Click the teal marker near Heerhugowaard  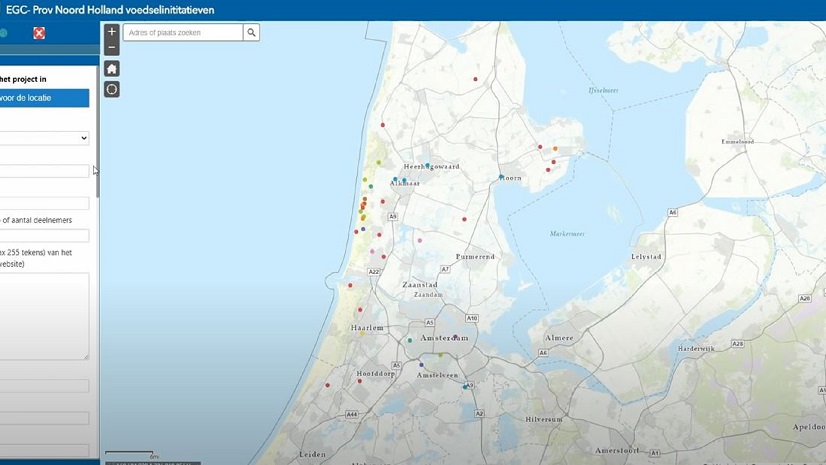(427, 165)
